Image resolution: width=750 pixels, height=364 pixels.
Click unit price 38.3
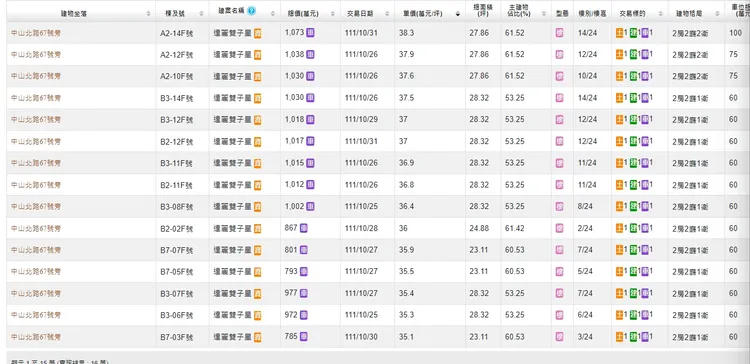406,33
